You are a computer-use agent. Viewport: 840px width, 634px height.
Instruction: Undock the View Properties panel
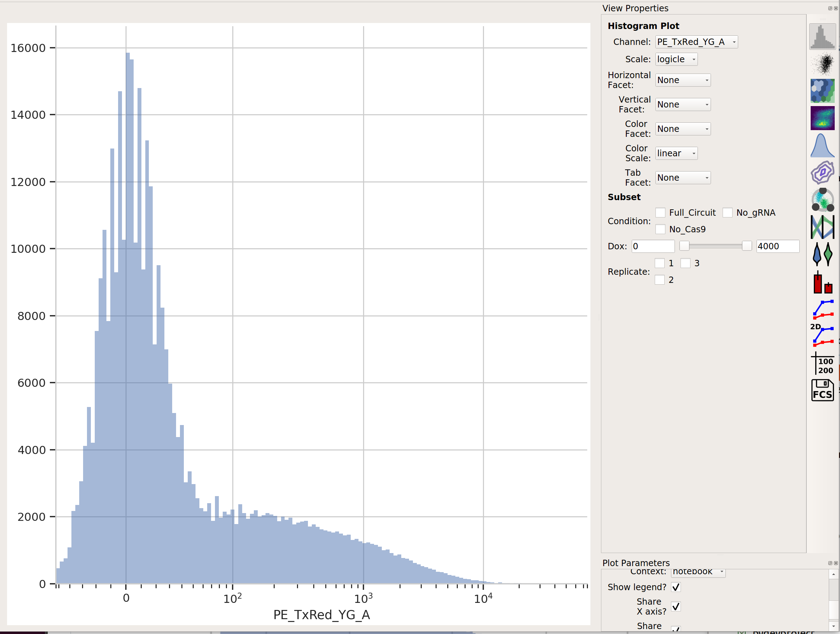pyautogui.click(x=830, y=8)
